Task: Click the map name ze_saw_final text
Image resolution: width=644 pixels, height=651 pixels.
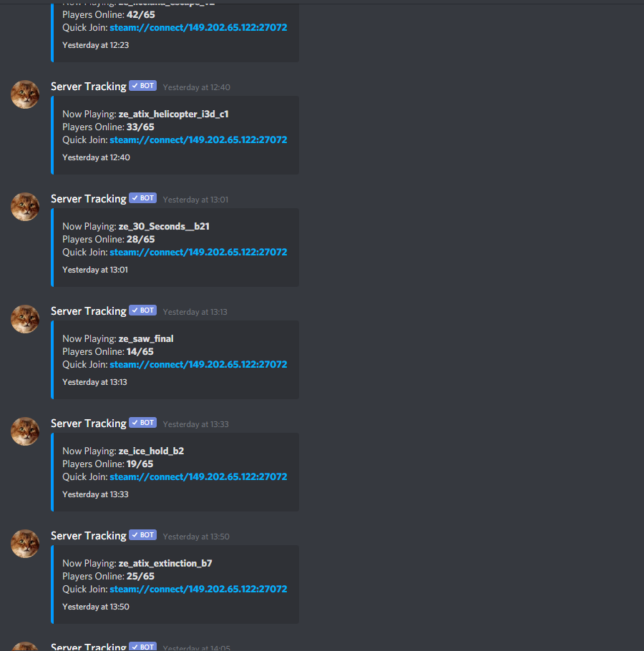Action: coord(146,339)
